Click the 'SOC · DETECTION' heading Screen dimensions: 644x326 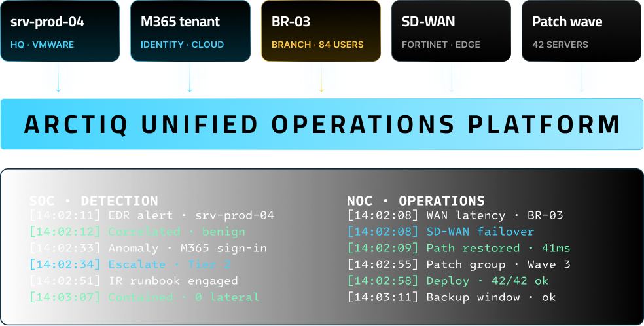click(x=94, y=201)
